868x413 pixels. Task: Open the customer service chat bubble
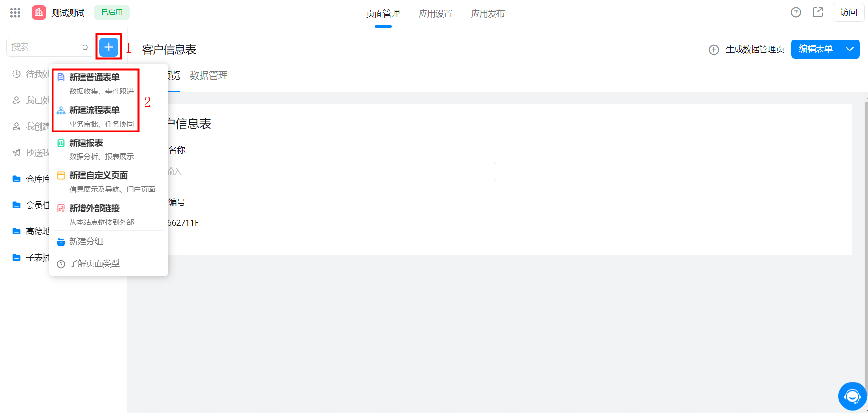[853, 396]
